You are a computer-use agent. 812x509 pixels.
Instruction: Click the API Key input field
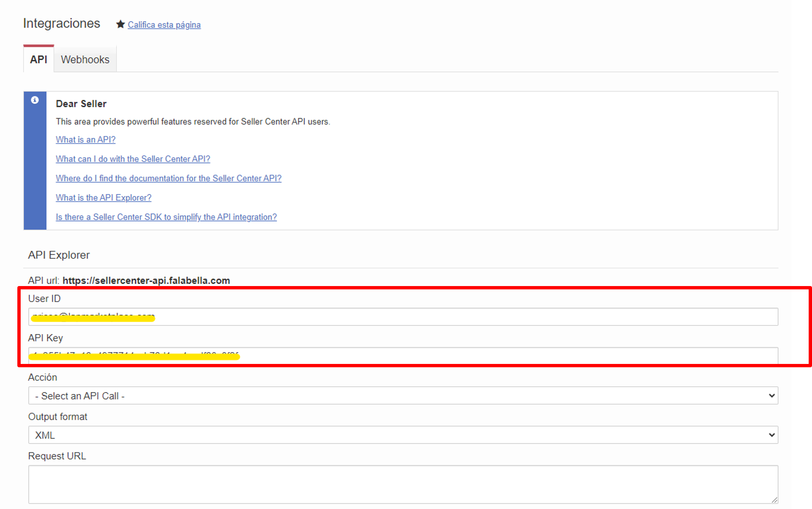point(403,356)
